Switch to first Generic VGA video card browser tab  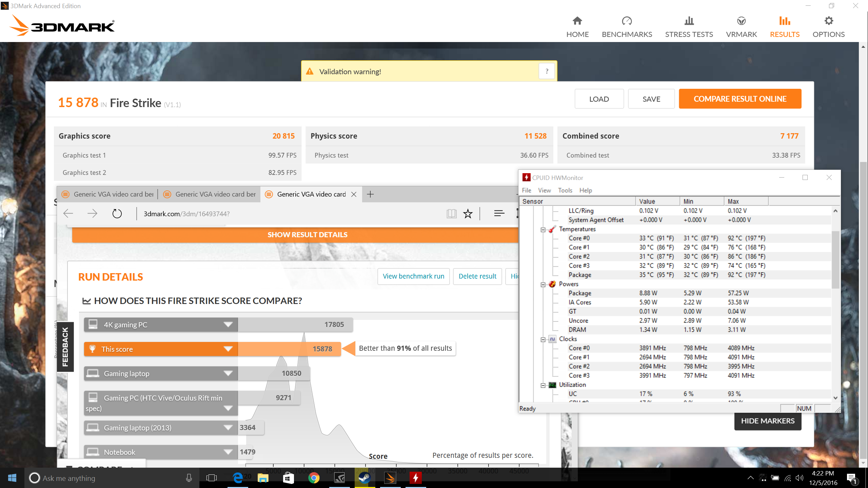point(108,194)
